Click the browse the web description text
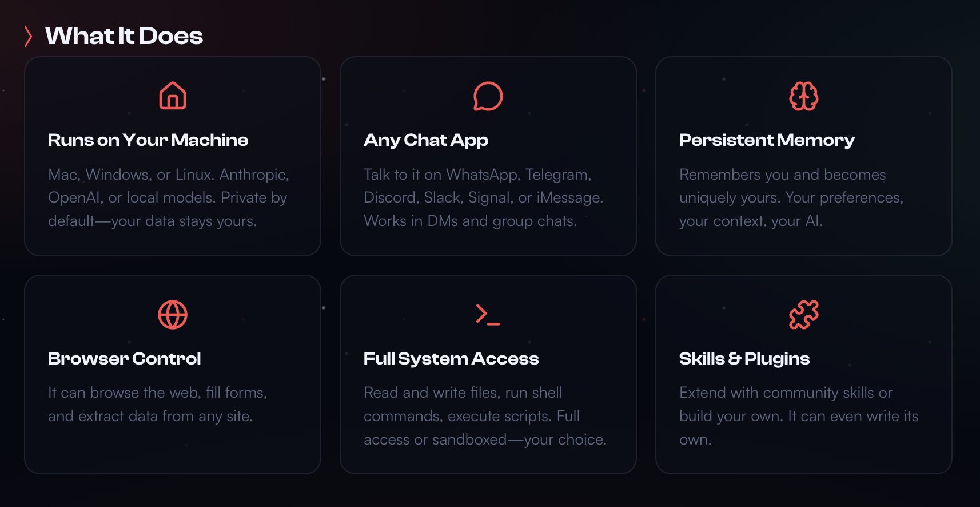Viewport: 980px width, 507px height. click(158, 404)
